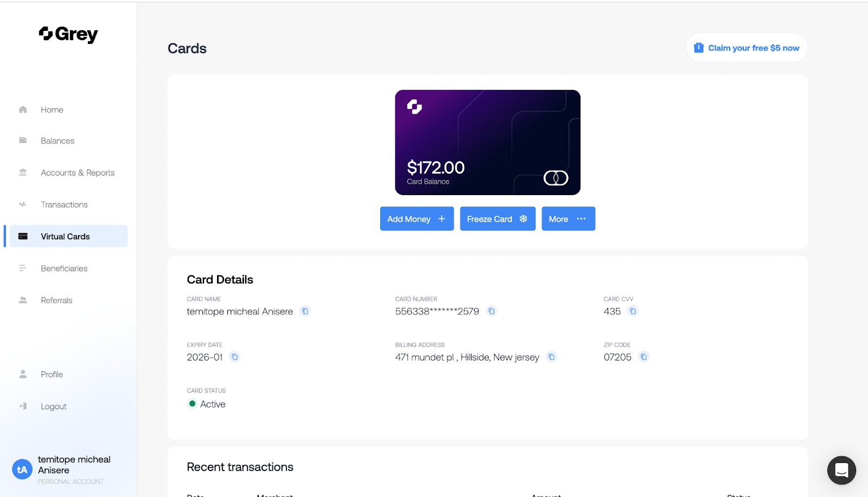Freeze the virtual card
The height and width of the screenshot is (497, 868).
click(x=497, y=218)
